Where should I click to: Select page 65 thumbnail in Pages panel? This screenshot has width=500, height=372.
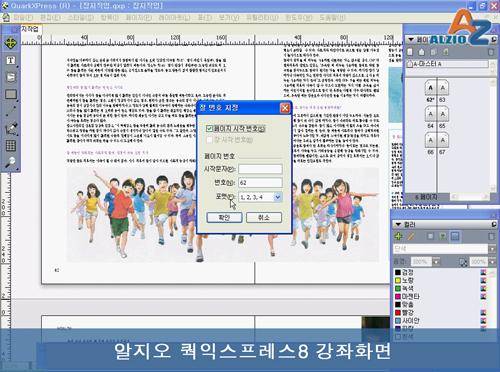[443, 114]
